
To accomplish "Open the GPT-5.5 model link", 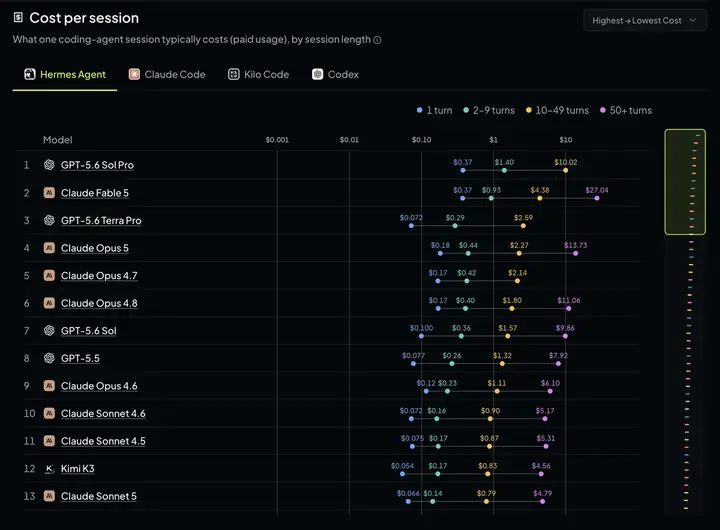I will (80, 358).
